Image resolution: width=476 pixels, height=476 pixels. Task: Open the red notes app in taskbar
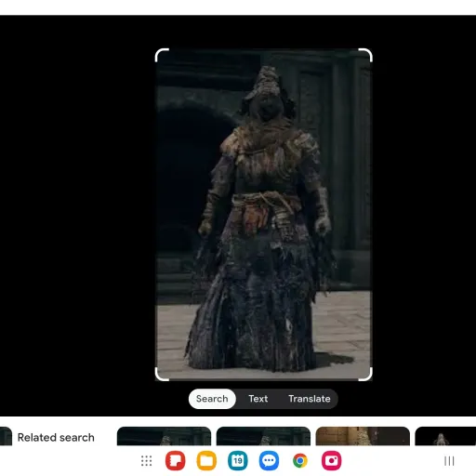click(175, 461)
